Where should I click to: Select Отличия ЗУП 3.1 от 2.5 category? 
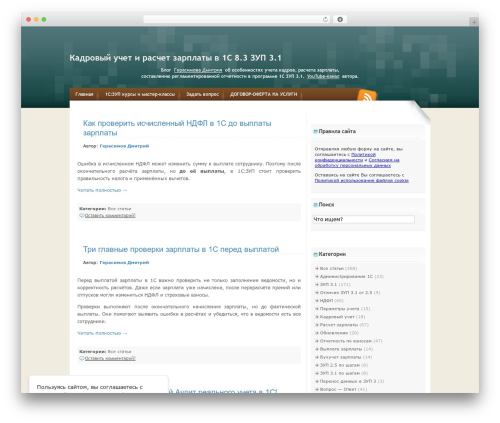click(346, 293)
